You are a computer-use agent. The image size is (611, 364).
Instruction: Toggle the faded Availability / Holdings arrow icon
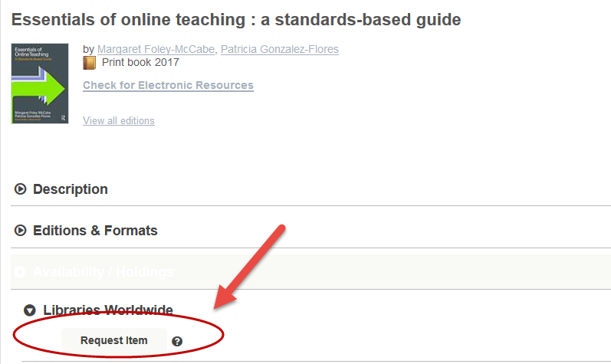click(x=20, y=272)
